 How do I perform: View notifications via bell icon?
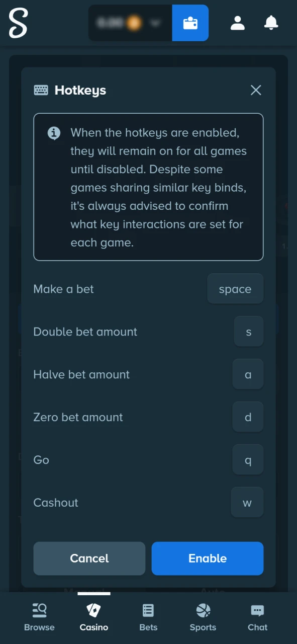point(271,23)
